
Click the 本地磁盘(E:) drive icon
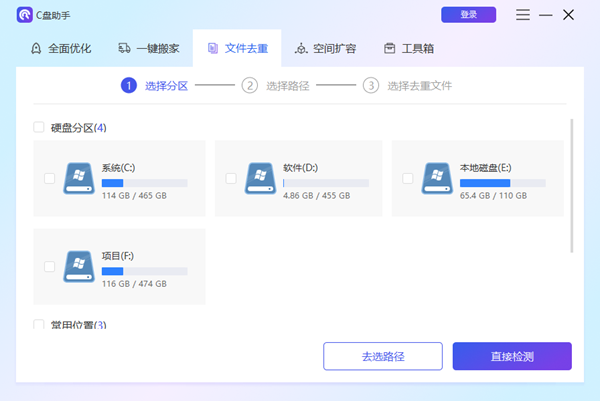[438, 178]
